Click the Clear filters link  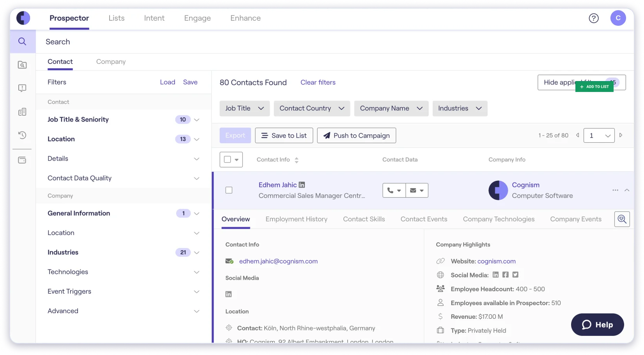(x=318, y=82)
